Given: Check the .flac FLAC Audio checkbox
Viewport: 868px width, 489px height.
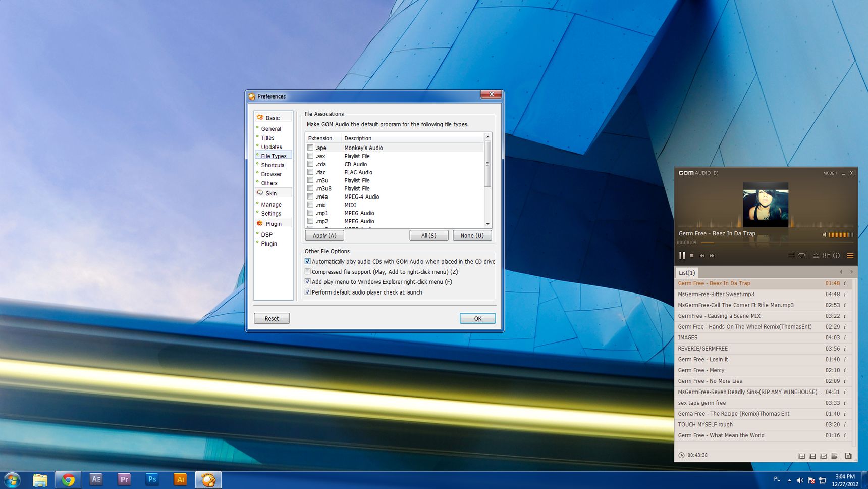Looking at the screenshot, I should click(x=310, y=172).
